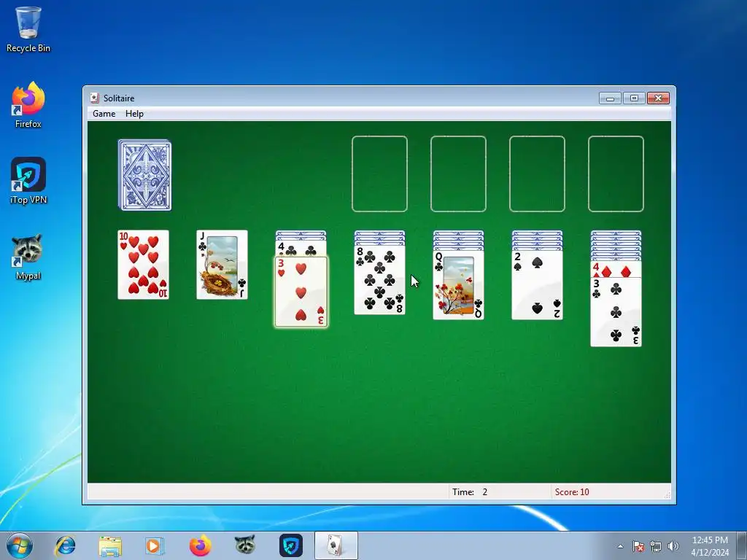Viewport: 747px width, 560px height.
Task: Click the face-down stock deck
Action: click(x=145, y=175)
